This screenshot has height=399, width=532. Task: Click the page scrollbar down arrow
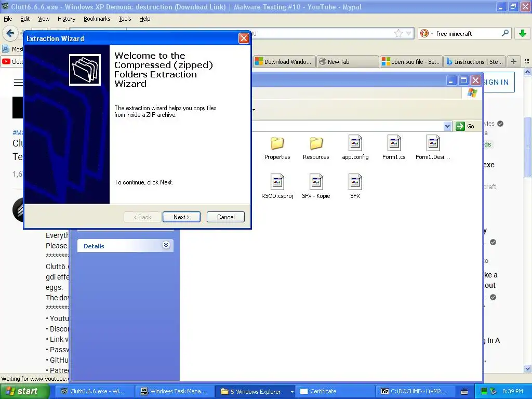[528, 369]
